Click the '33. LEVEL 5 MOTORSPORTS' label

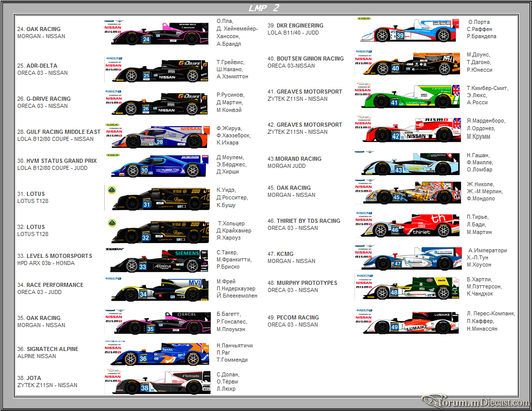pos(54,256)
